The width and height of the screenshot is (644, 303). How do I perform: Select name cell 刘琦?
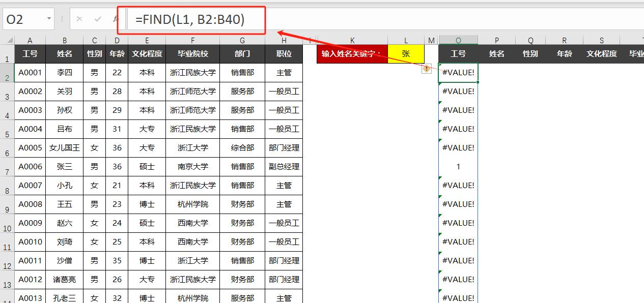tap(65, 241)
